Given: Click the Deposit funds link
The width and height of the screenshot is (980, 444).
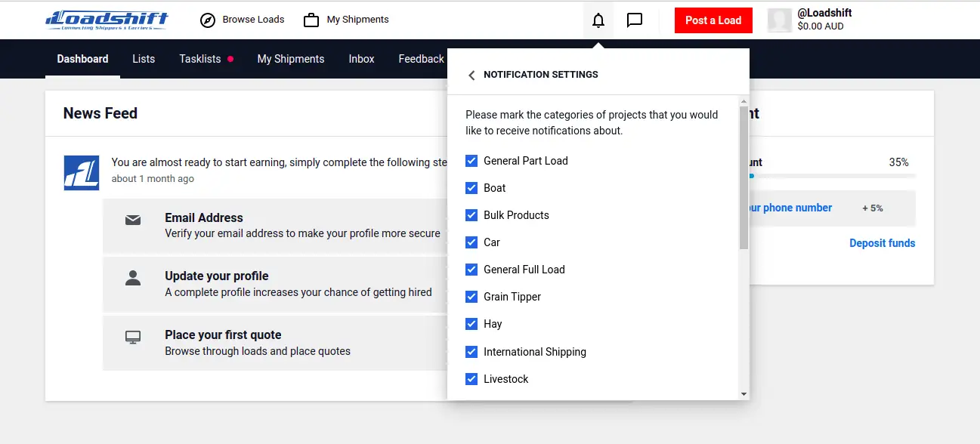Looking at the screenshot, I should click(882, 242).
